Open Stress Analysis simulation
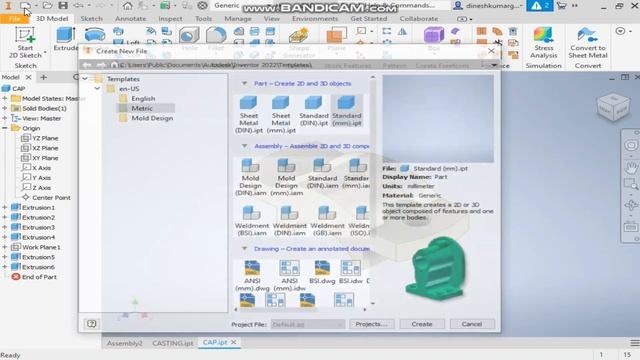 (544, 42)
